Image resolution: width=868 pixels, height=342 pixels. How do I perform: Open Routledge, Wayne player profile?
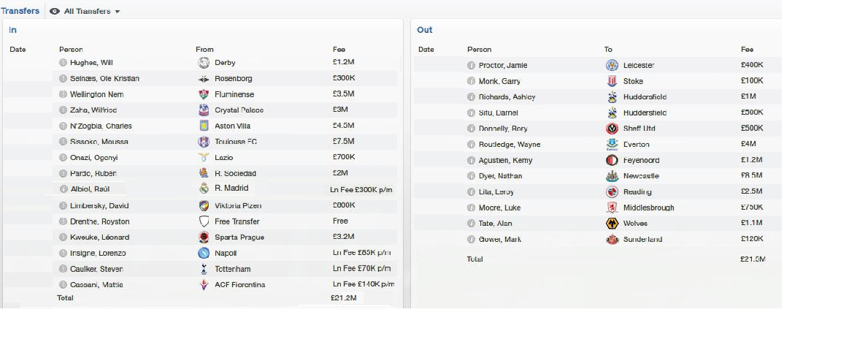(510, 145)
